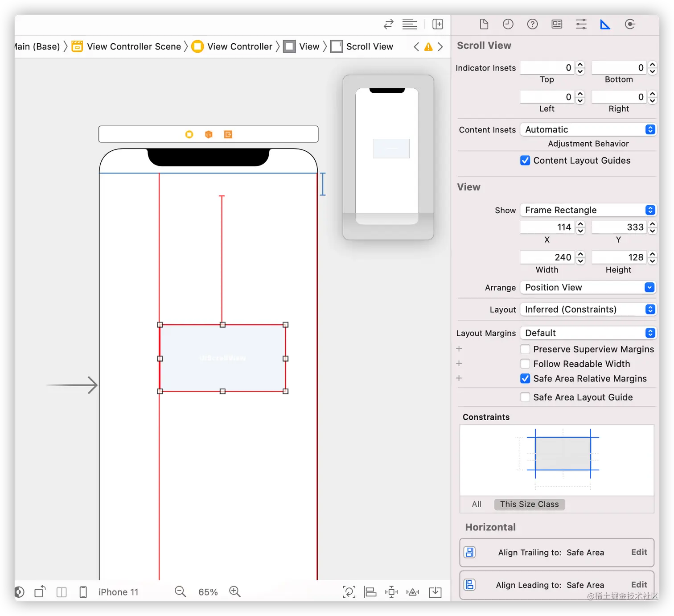This screenshot has width=674, height=616.
Task: Open the History inspector tab
Action: tap(508, 24)
